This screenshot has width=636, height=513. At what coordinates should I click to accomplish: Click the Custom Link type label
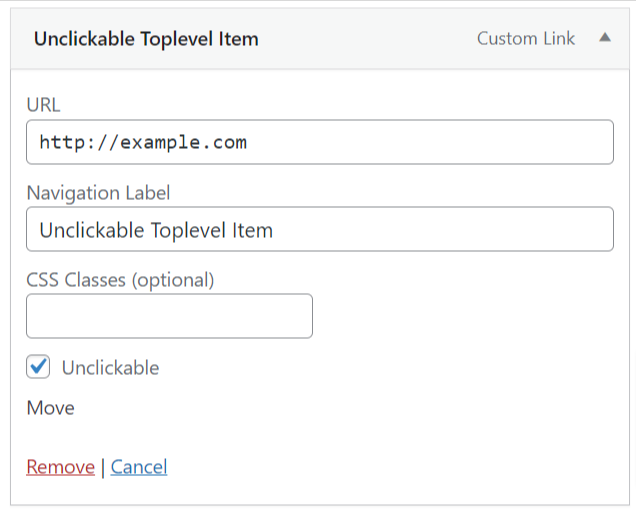(x=526, y=39)
